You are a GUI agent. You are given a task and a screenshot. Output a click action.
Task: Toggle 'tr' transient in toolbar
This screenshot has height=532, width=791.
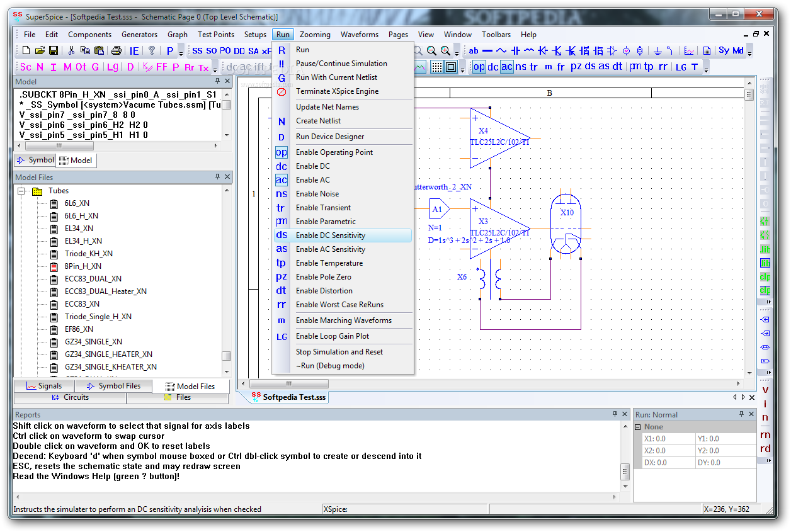click(x=534, y=67)
